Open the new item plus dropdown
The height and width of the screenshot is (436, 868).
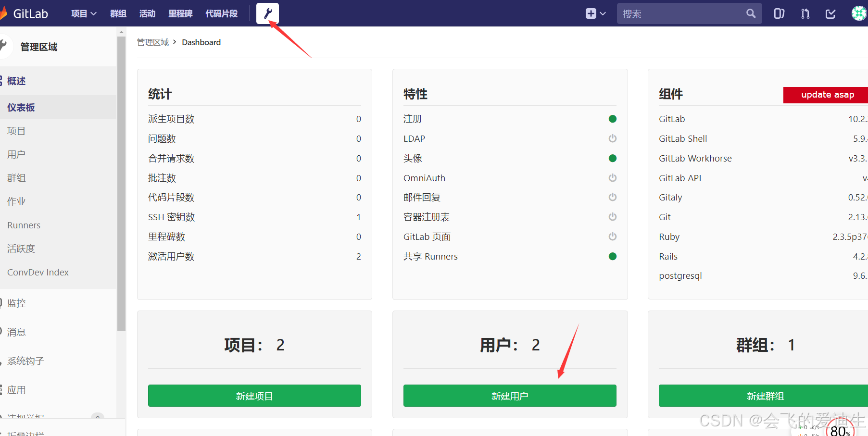point(595,13)
